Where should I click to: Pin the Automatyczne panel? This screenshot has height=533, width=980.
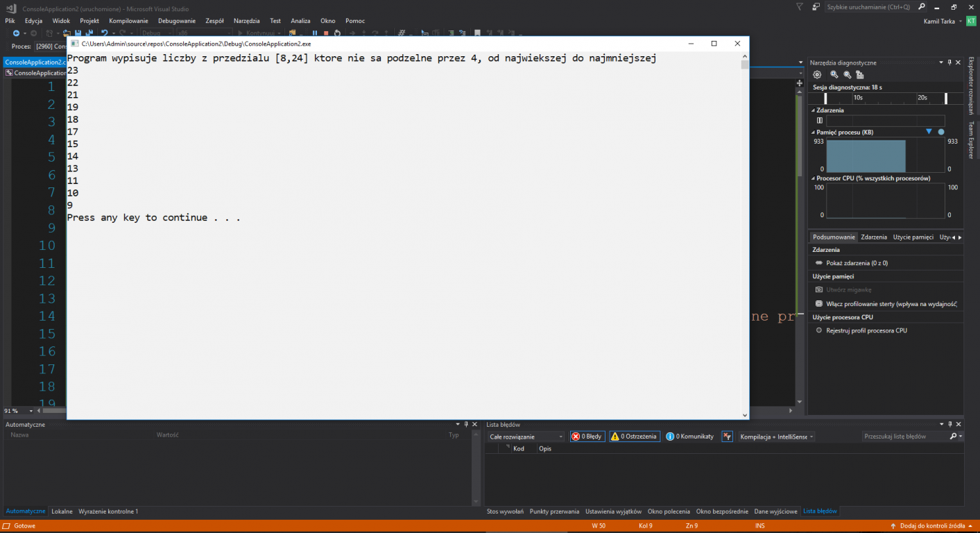coord(466,424)
